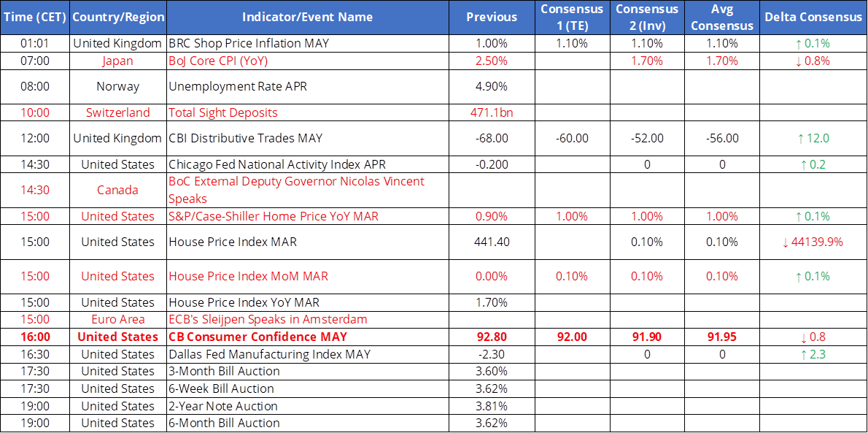Click Unemployment Rate APR cell

coord(308,87)
